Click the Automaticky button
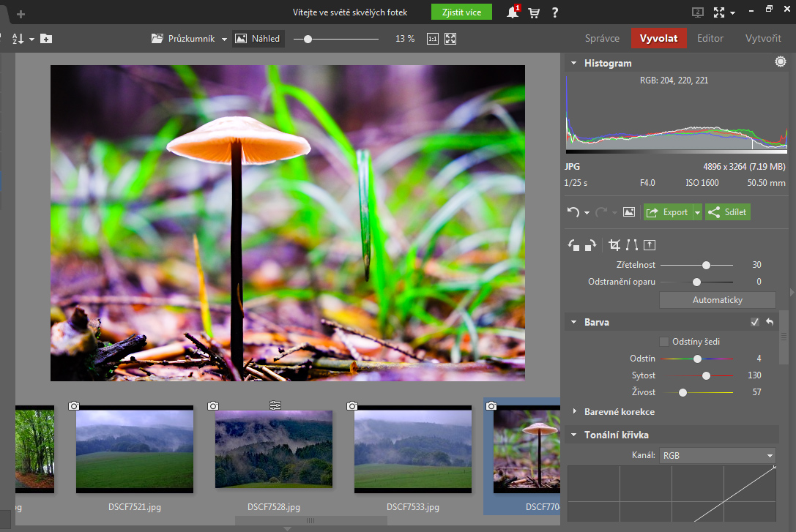 coord(717,300)
